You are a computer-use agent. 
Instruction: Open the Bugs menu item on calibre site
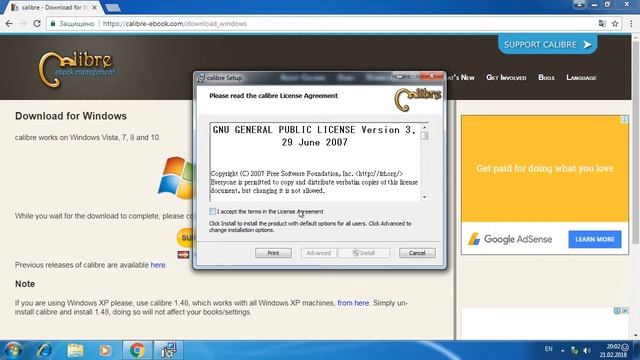point(546,78)
